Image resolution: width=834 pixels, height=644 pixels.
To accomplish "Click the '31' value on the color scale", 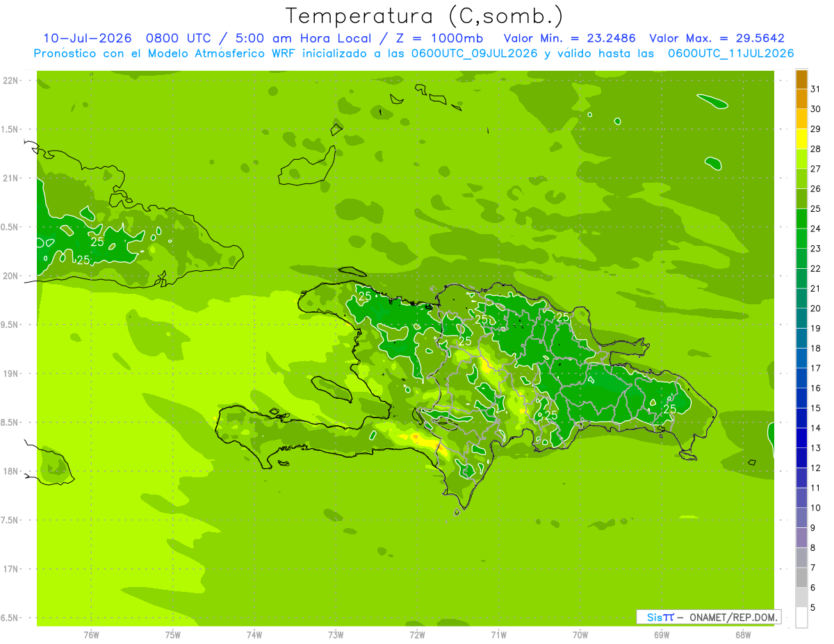I will (817, 90).
